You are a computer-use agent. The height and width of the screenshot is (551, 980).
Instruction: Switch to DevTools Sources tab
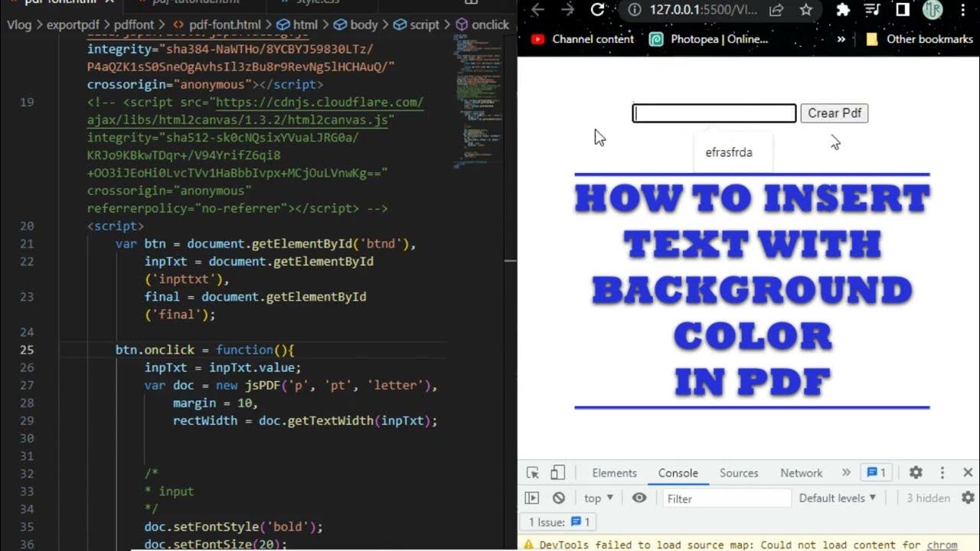click(739, 473)
